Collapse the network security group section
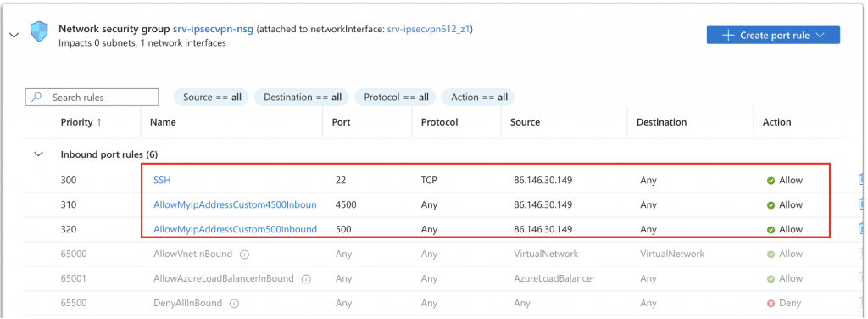The image size is (868, 319). coord(14,36)
